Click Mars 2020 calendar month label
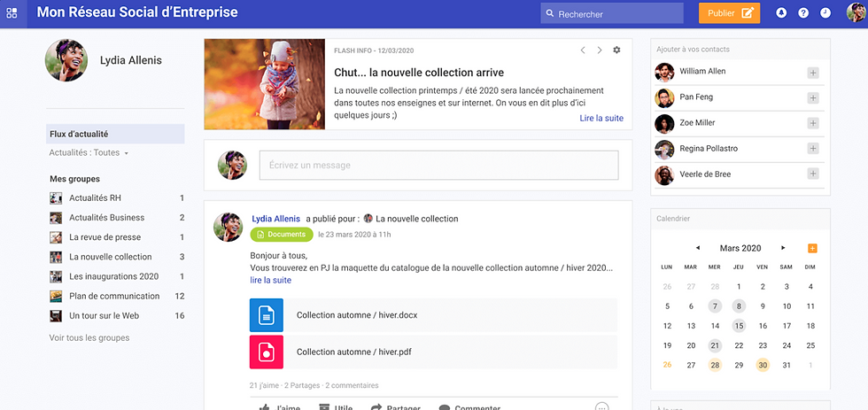The image size is (868, 410). 740,248
